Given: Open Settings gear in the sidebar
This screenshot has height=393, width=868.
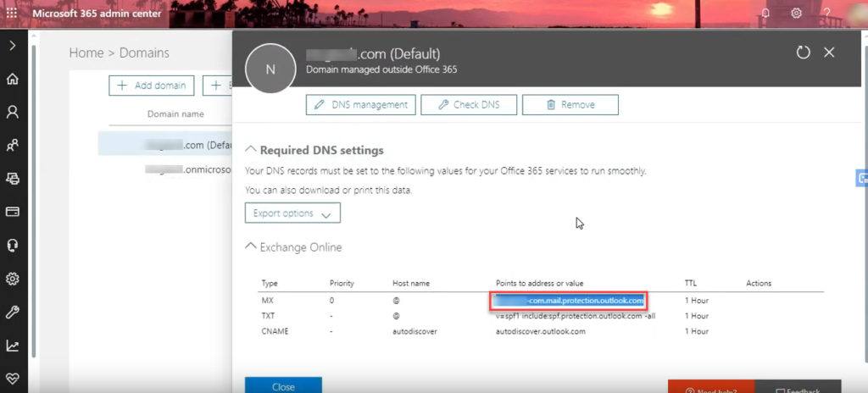Looking at the screenshot, I should point(12,279).
